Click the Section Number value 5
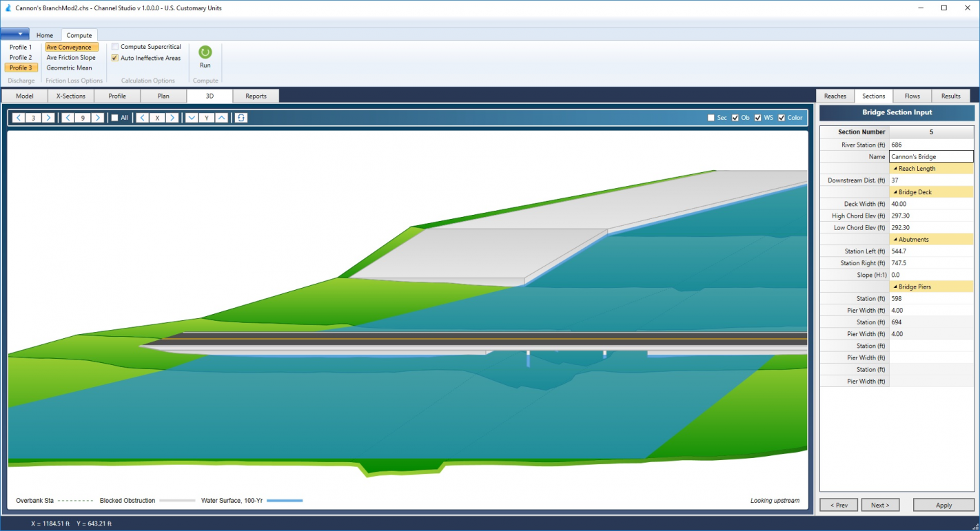Image resolution: width=980 pixels, height=531 pixels. (932, 132)
